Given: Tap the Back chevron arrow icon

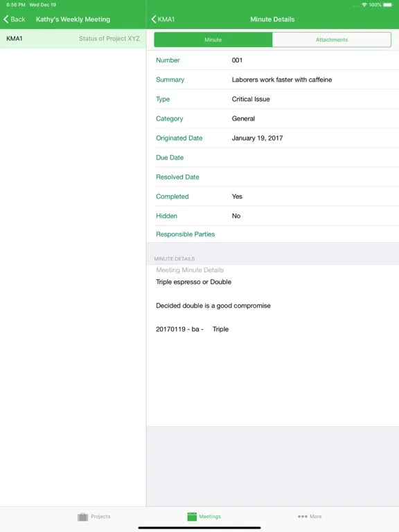Looking at the screenshot, I should pos(6,19).
